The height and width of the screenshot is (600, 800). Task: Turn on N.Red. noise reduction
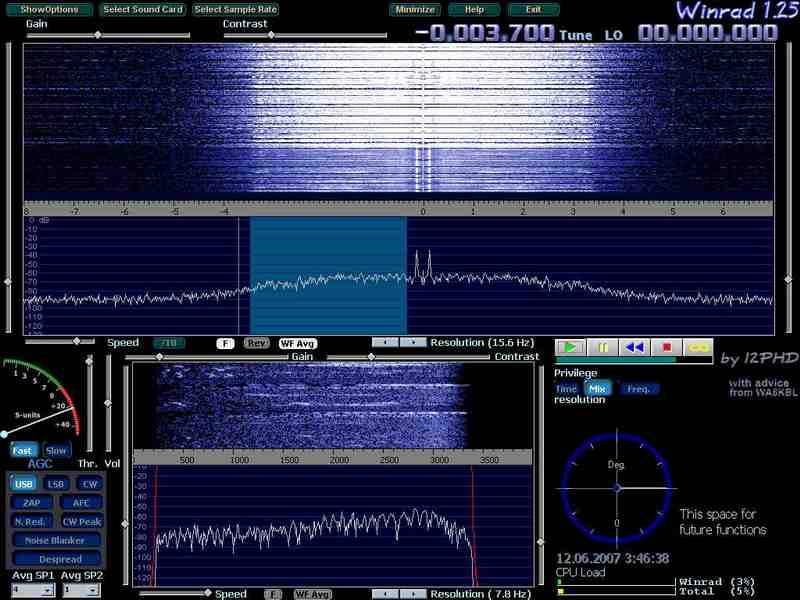coord(31,521)
